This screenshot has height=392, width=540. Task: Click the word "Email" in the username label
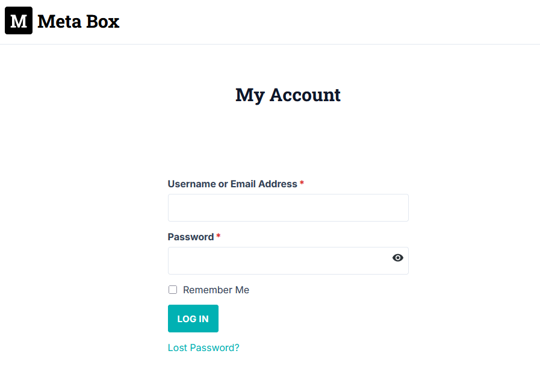point(243,184)
